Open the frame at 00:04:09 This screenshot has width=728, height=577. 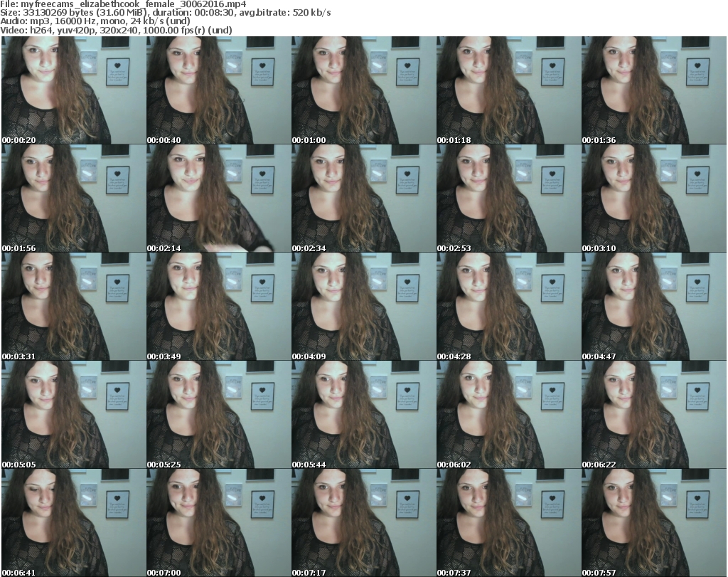(363, 307)
